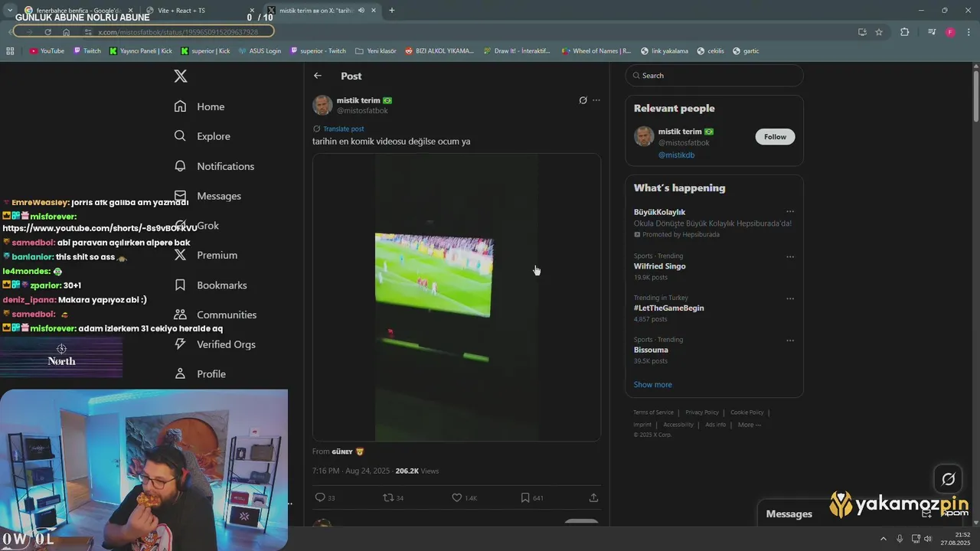Open the Yeni klasör bookmarks folder
The width and height of the screenshot is (980, 551).
[376, 51]
